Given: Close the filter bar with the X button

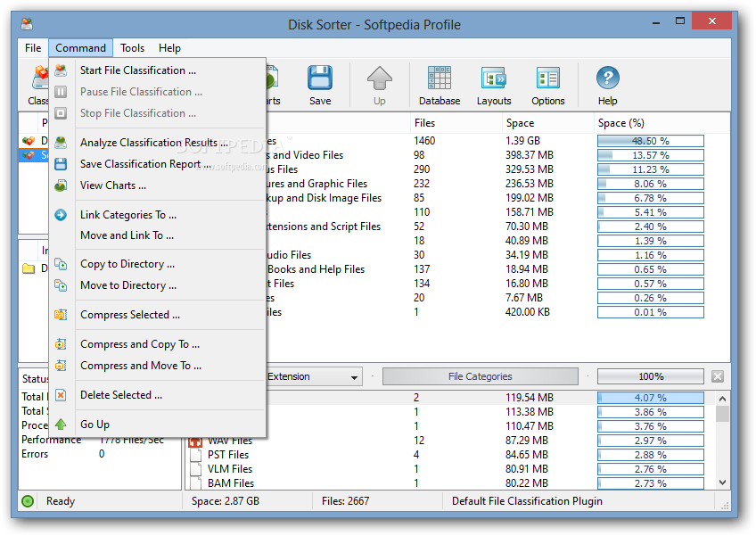Looking at the screenshot, I should point(718,376).
